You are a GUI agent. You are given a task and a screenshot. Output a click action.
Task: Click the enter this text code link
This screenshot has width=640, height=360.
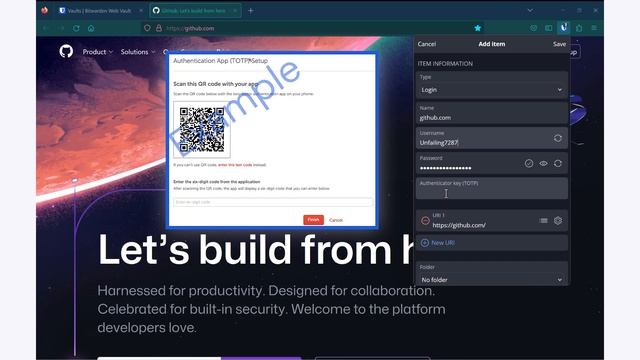235,165
